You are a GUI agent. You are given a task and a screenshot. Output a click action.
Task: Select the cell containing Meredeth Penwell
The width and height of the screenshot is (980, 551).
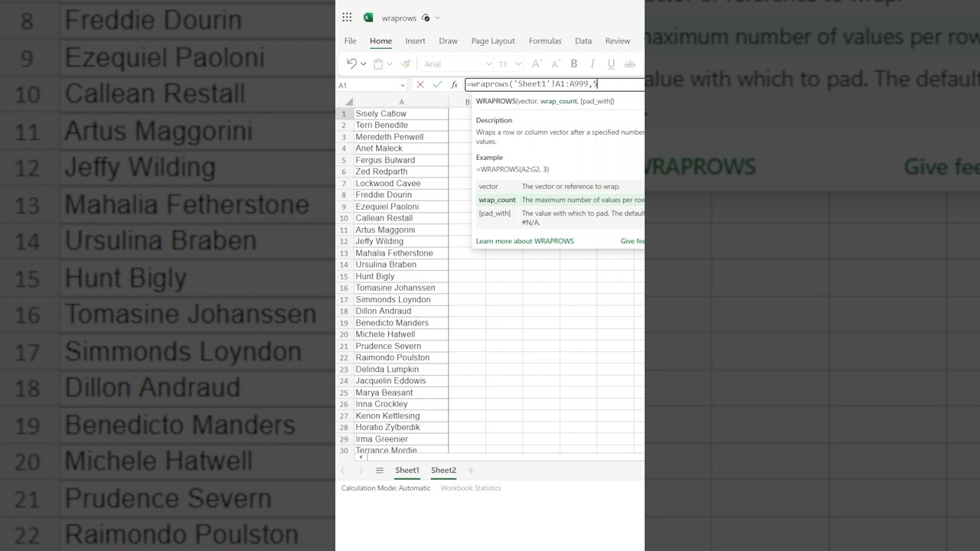click(401, 137)
